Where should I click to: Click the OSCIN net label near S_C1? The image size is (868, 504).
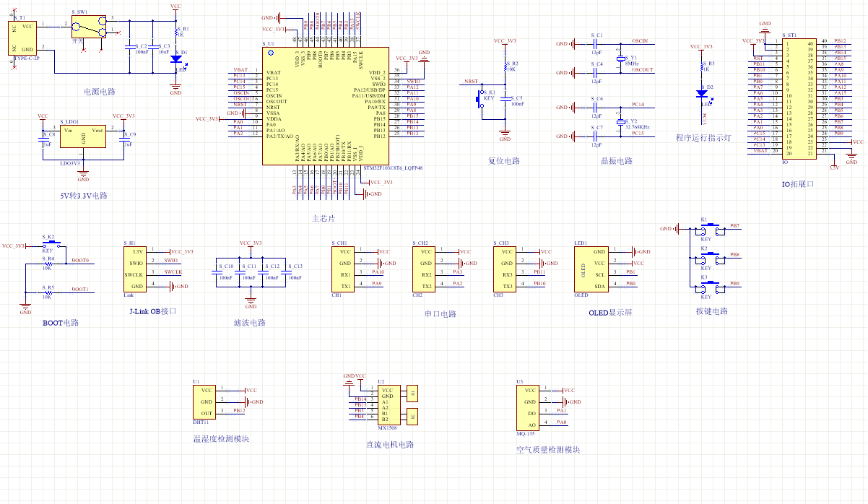click(639, 41)
